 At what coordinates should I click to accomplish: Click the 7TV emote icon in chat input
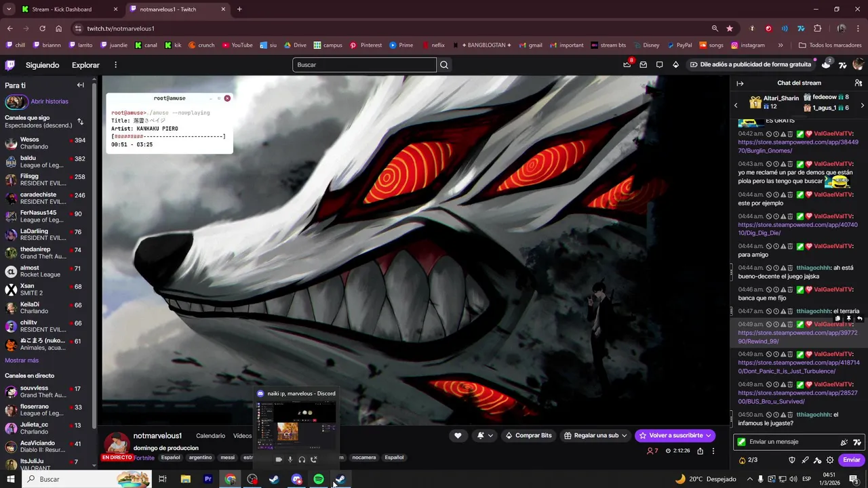pyautogui.click(x=857, y=442)
